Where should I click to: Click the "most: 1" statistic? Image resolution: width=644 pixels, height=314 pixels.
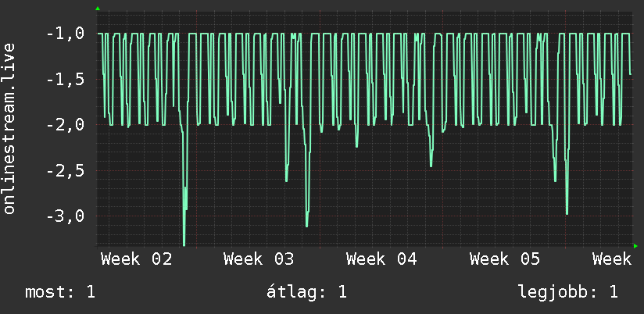click(60, 292)
